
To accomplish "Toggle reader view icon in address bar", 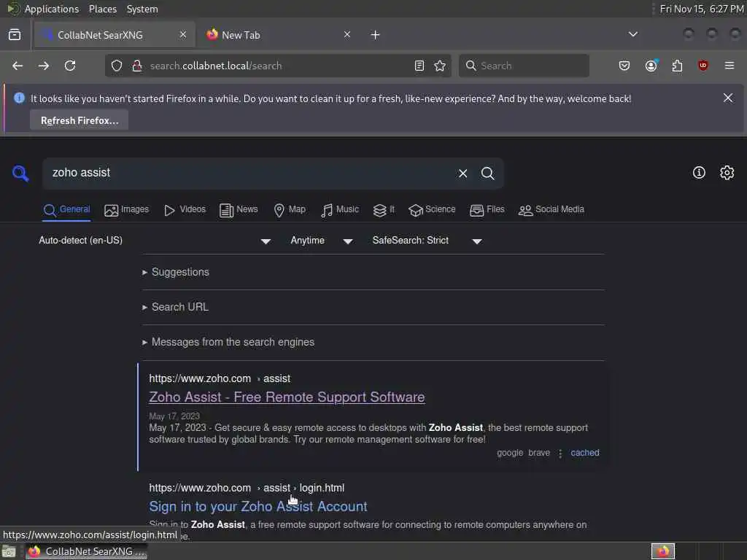I will coord(419,66).
